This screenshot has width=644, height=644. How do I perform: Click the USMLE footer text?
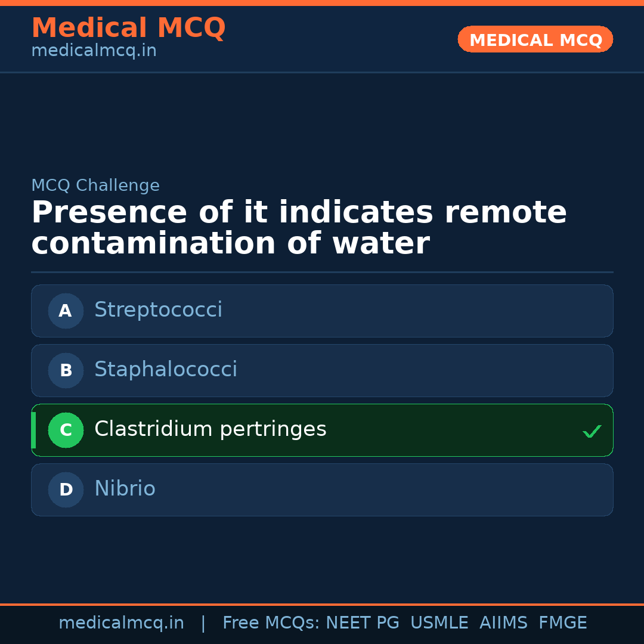pyautogui.click(x=439, y=623)
